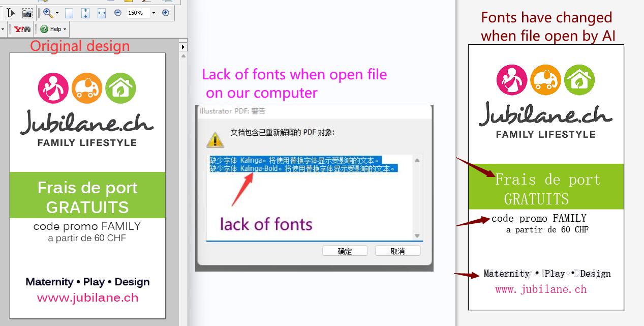Zoom out with the minus button

(x=118, y=13)
